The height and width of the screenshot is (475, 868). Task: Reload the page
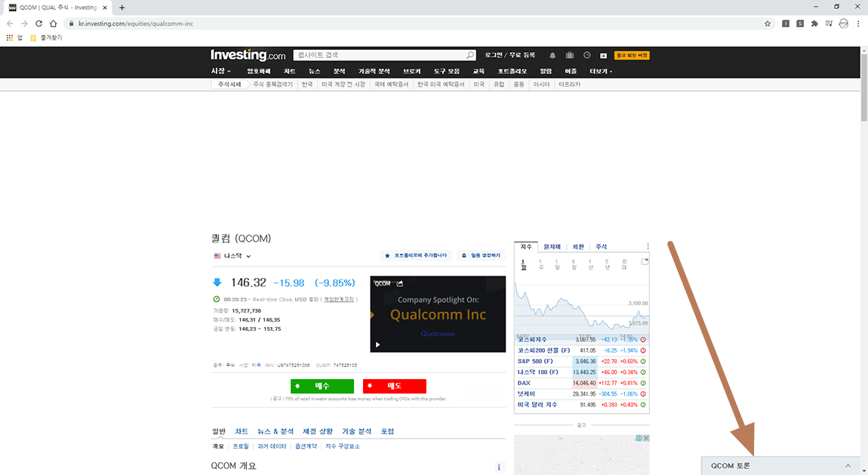38,23
